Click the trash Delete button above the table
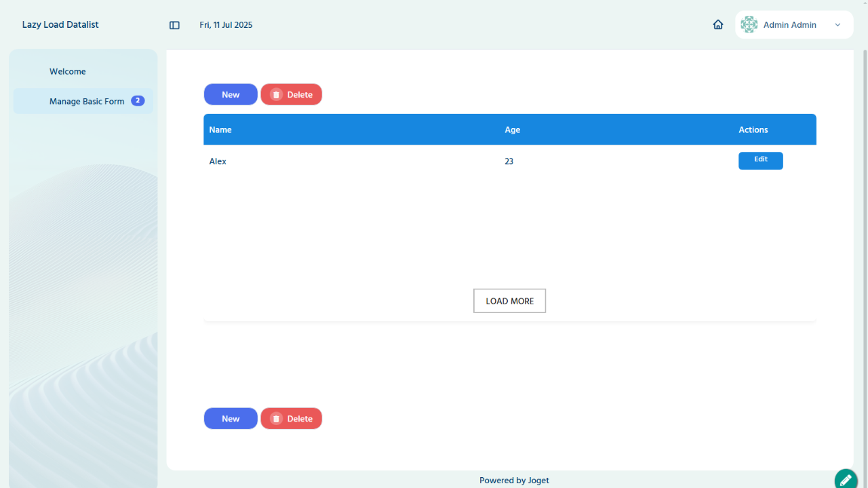 tap(291, 95)
